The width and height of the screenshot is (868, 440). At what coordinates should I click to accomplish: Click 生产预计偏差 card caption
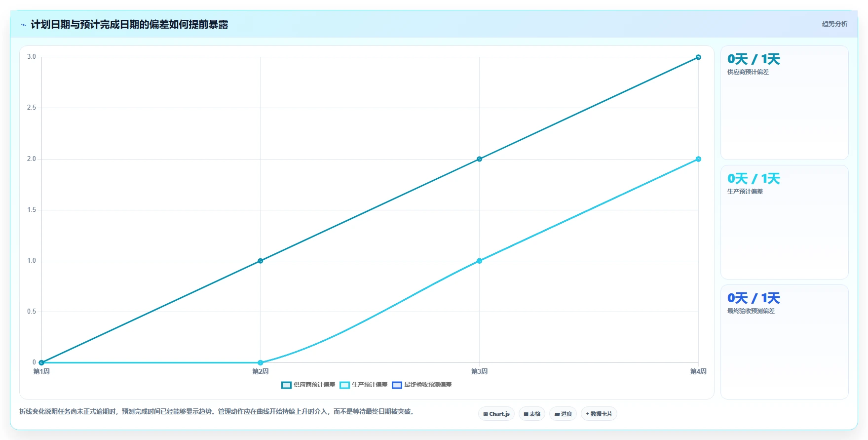click(x=745, y=192)
